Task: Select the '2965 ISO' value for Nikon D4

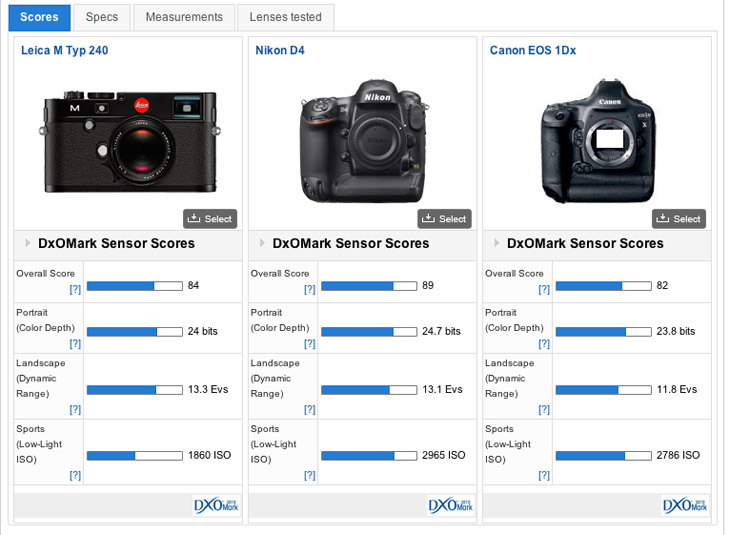Action: (444, 455)
